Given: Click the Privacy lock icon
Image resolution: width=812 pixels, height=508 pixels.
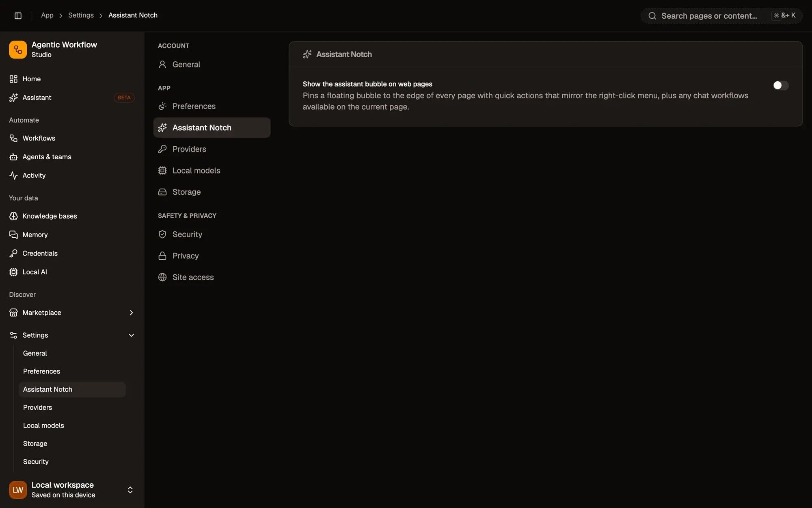Looking at the screenshot, I should (162, 256).
